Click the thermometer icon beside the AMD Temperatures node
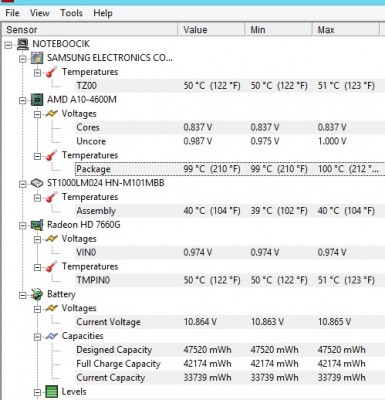This screenshot has height=400, width=385. (x=52, y=155)
